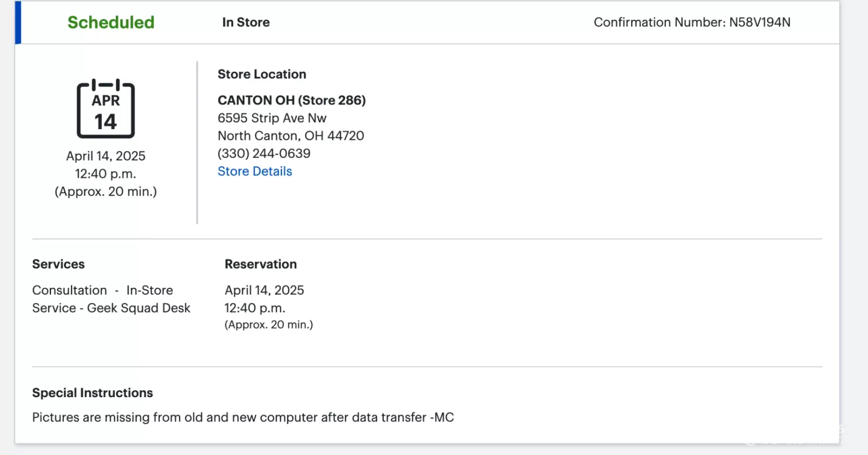Click the date text below the calendar icon
Image resolution: width=868 pixels, height=455 pixels.
pyautogui.click(x=106, y=156)
